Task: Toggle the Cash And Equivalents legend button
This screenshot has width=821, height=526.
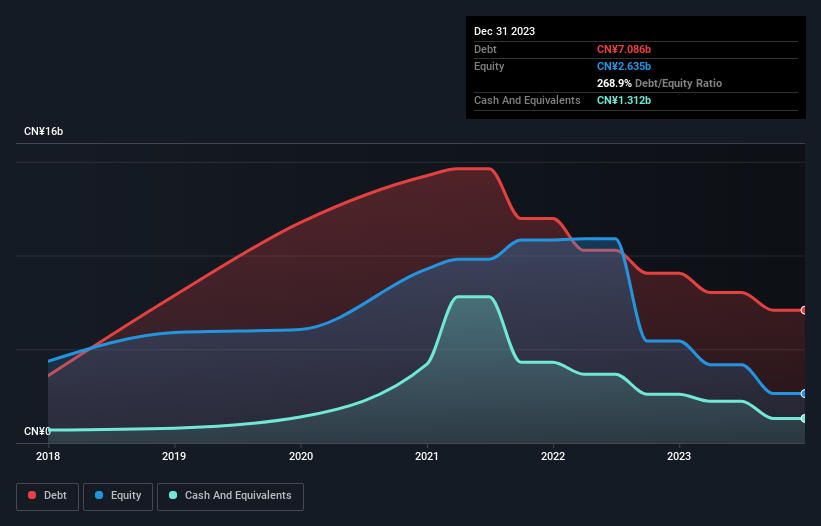Action: 230,496
